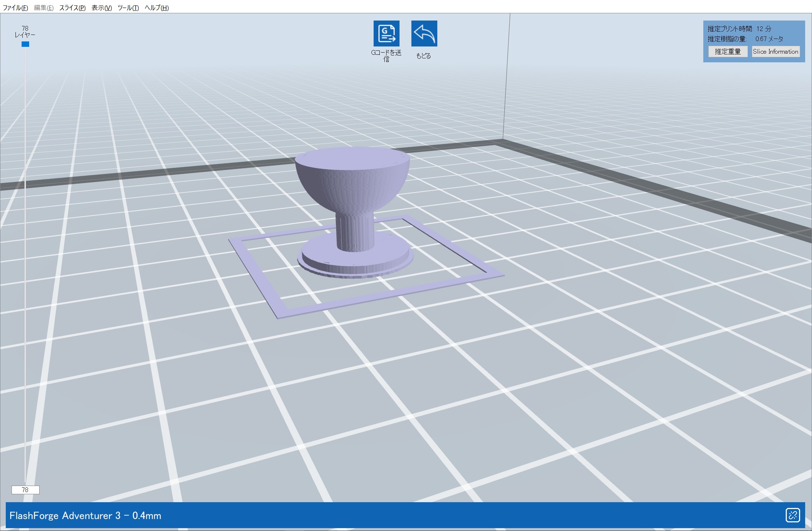
Task: Click the FlashForge Adventurer 3 - 0.4mm status bar
Action: (85, 516)
